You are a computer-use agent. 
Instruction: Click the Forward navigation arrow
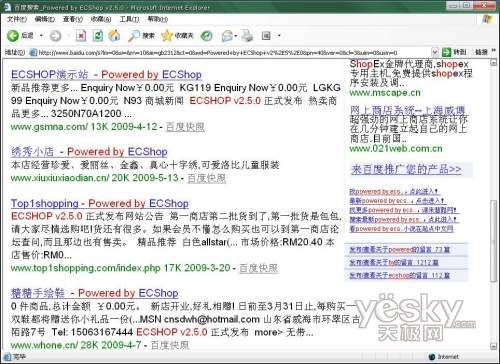pyautogui.click(x=55, y=36)
